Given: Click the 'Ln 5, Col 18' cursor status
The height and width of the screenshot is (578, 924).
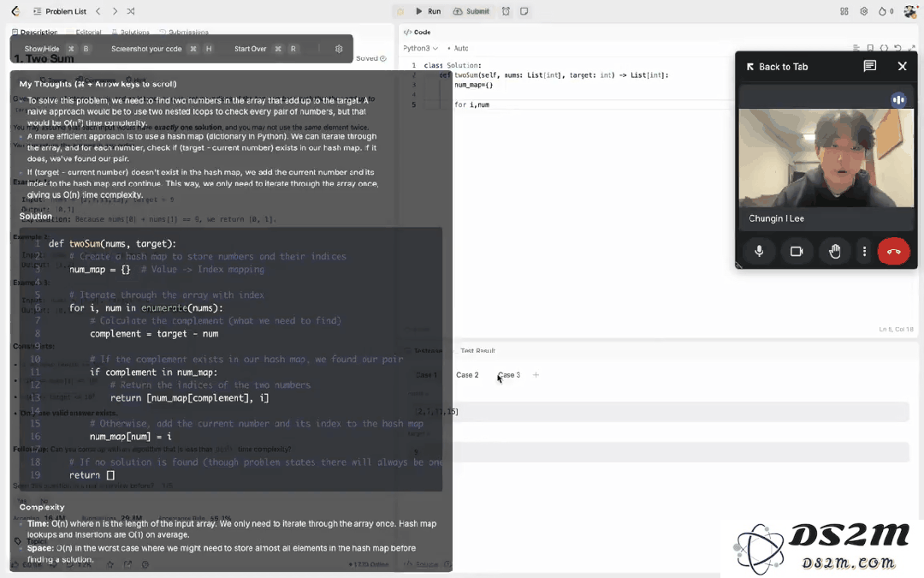Looking at the screenshot, I should point(897,329).
